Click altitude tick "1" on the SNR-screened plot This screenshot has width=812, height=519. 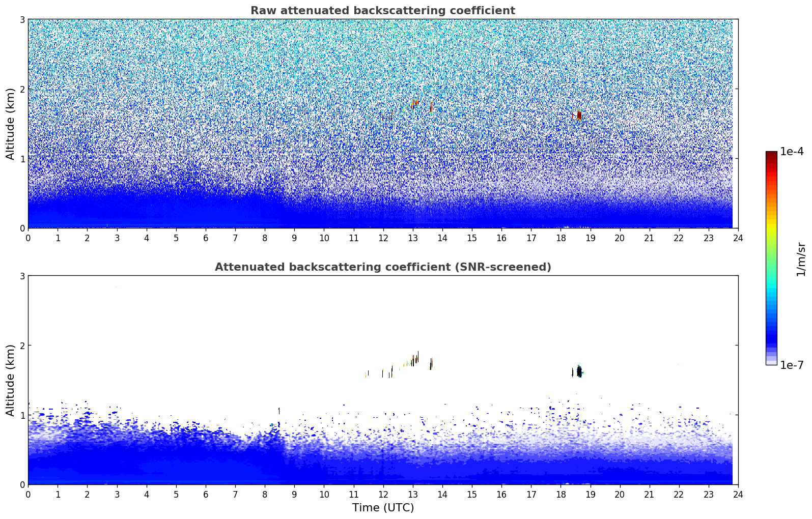[22, 415]
